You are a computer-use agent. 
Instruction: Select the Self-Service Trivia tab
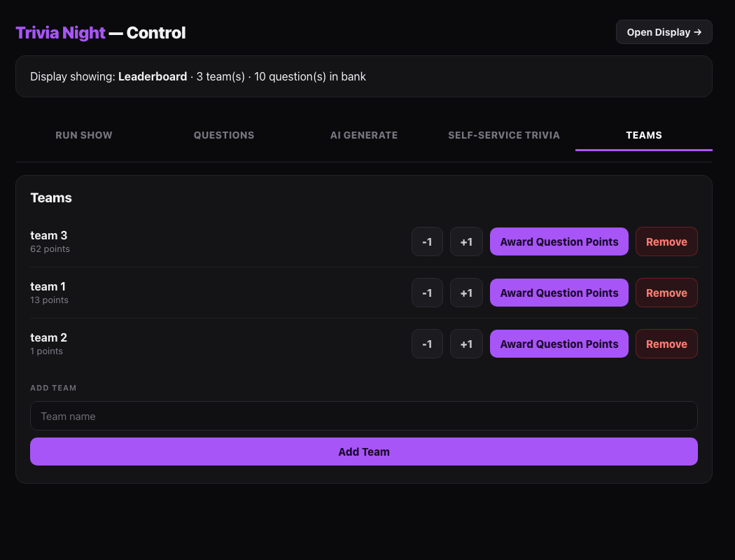pyautogui.click(x=504, y=135)
